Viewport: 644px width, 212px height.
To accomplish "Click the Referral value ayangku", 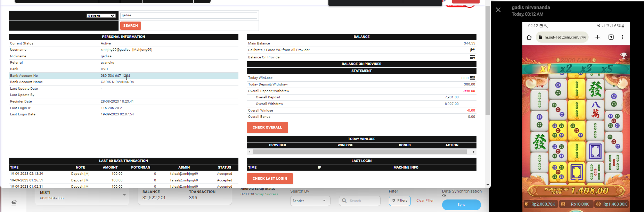I will pos(107,63).
